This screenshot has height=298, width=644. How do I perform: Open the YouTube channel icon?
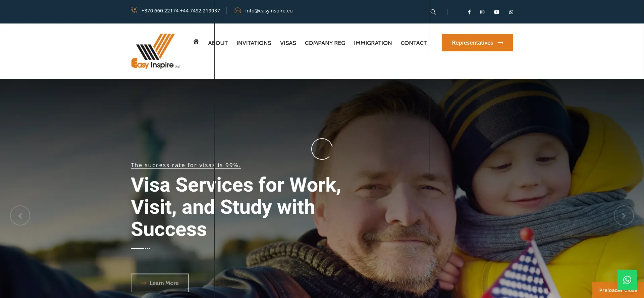pos(496,12)
